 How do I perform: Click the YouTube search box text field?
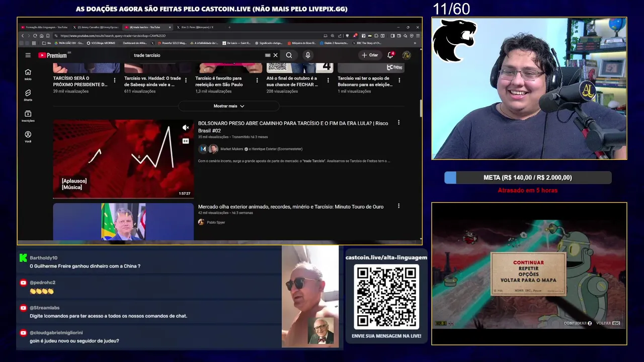tap(199, 55)
